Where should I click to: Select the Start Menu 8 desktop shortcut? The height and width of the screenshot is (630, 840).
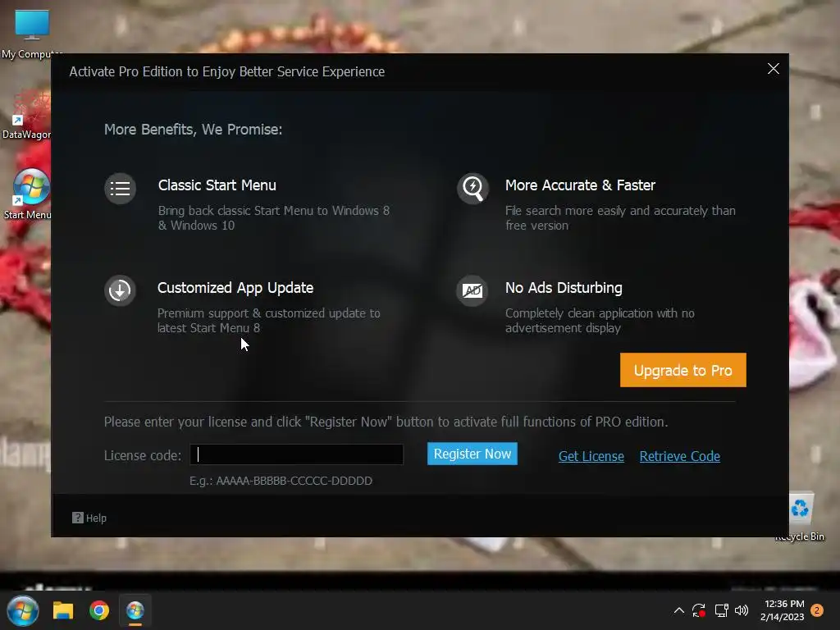pyautogui.click(x=28, y=194)
